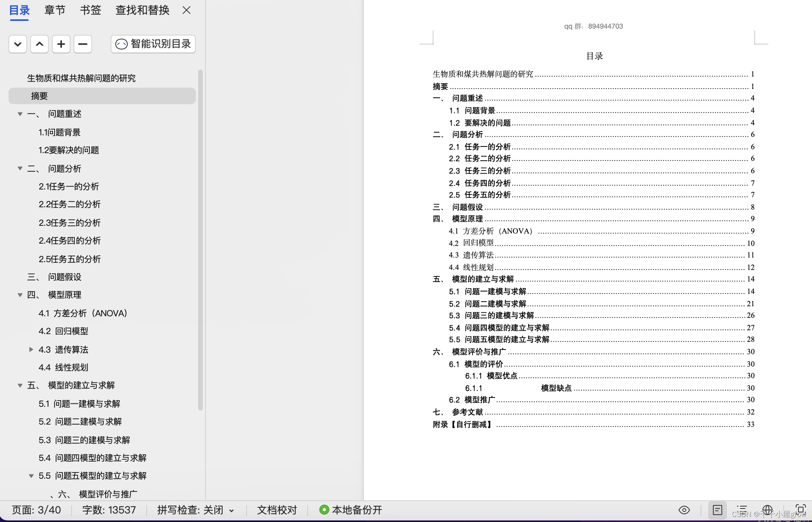Switch to outline view icon
This screenshot has width=812, height=522.
pos(742,510)
